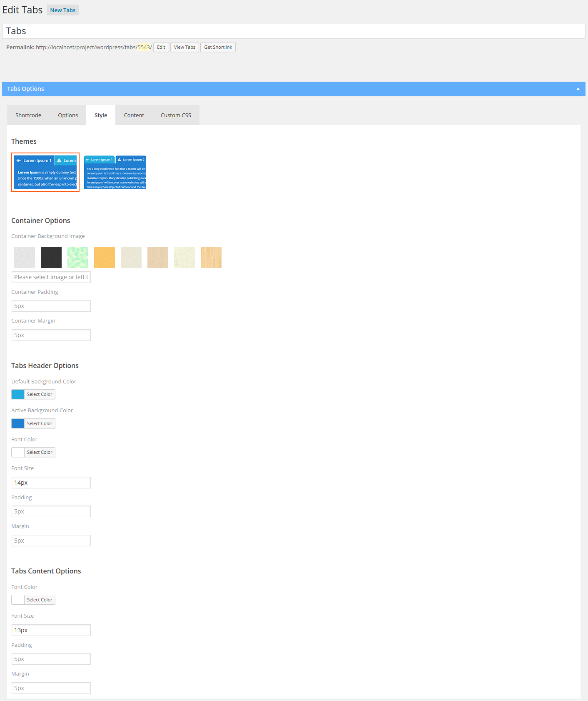Viewport: 588px width, 701px height.
Task: Open the Options tab
Action: pos(68,115)
